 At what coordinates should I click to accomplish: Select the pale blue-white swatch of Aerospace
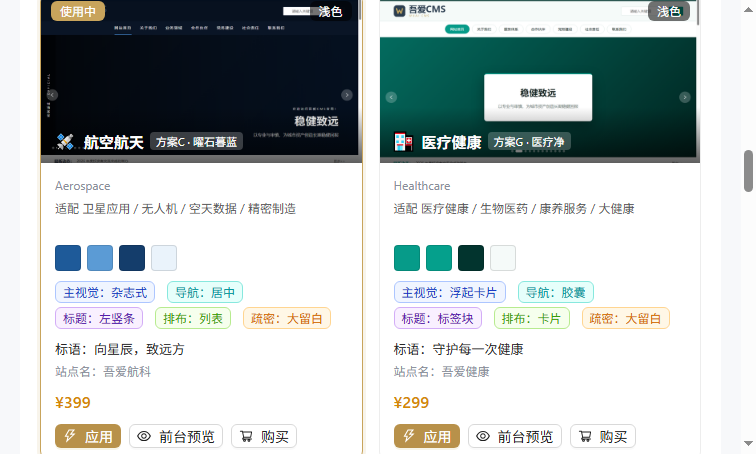(164, 258)
